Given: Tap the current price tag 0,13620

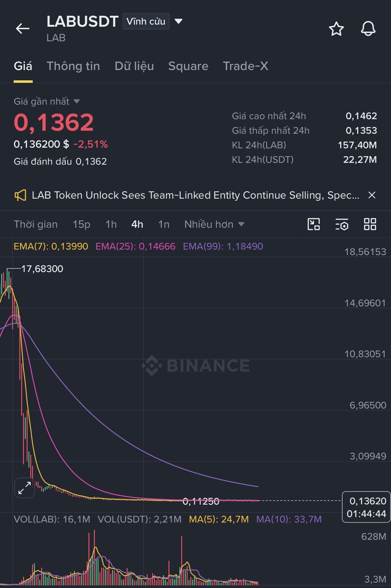Looking at the screenshot, I should point(366,507).
